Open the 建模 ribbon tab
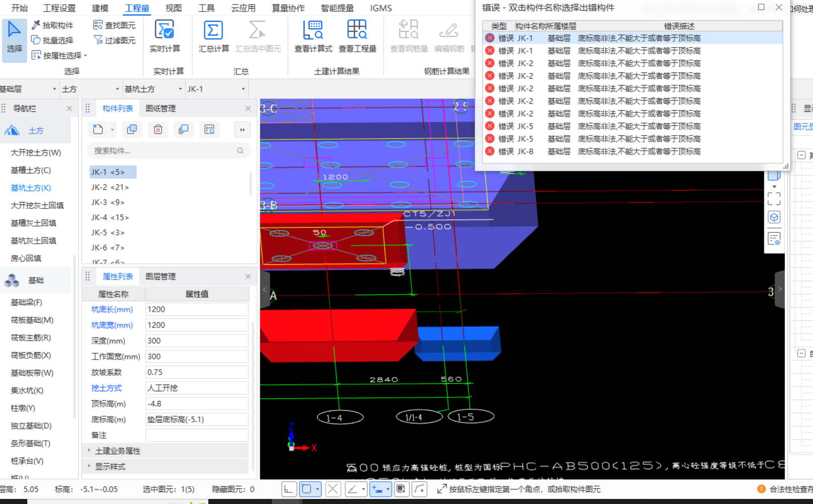The image size is (813, 504). (100, 8)
